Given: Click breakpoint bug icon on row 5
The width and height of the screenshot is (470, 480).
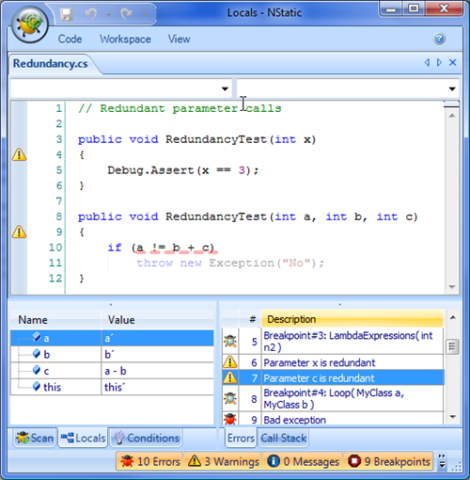Looking at the screenshot, I should tap(230, 341).
